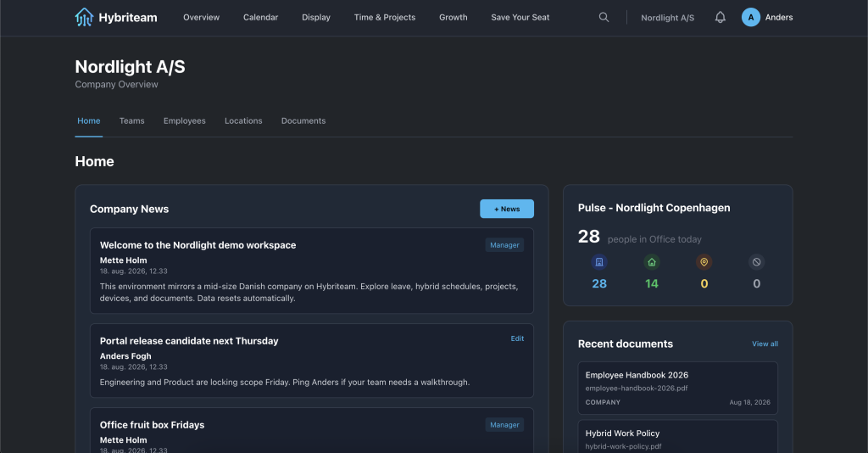Click the yellow 0 count value
This screenshot has height=453, width=868.
click(x=704, y=283)
